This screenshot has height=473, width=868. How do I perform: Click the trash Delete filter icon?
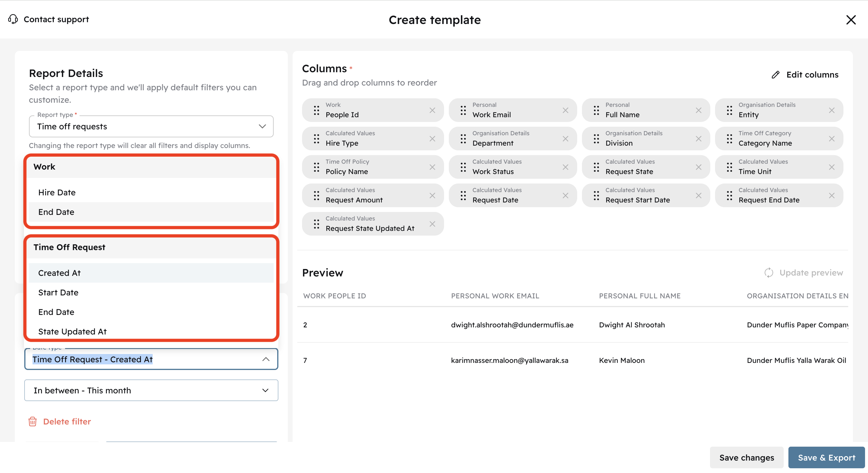(32, 421)
